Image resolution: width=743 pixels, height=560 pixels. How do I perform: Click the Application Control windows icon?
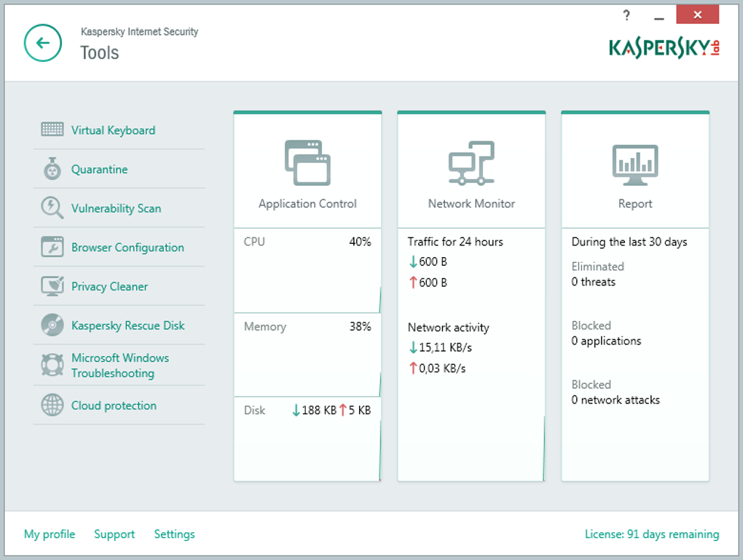point(307,162)
